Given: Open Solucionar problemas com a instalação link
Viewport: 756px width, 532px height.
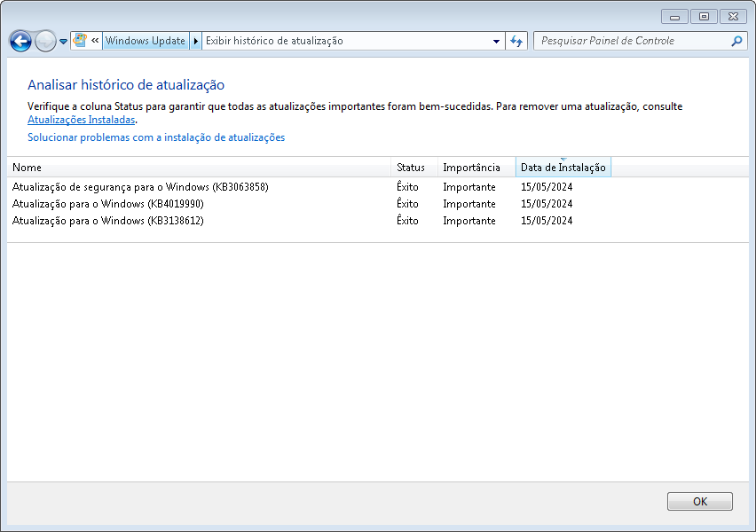Looking at the screenshot, I should [156, 137].
